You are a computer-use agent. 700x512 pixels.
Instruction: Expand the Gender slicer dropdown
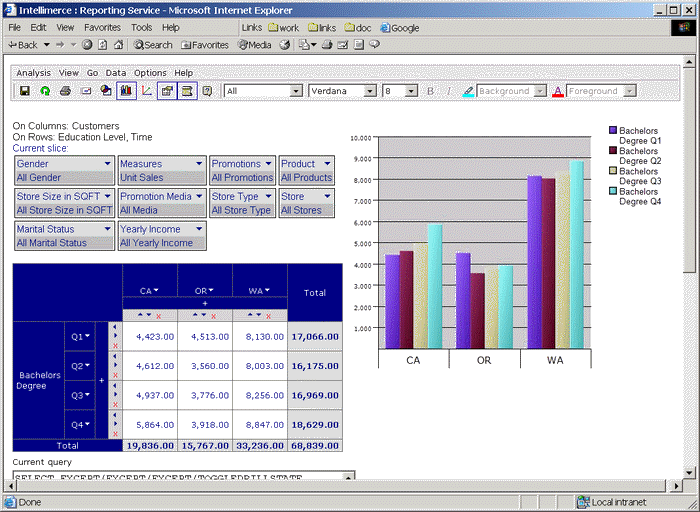(x=108, y=164)
